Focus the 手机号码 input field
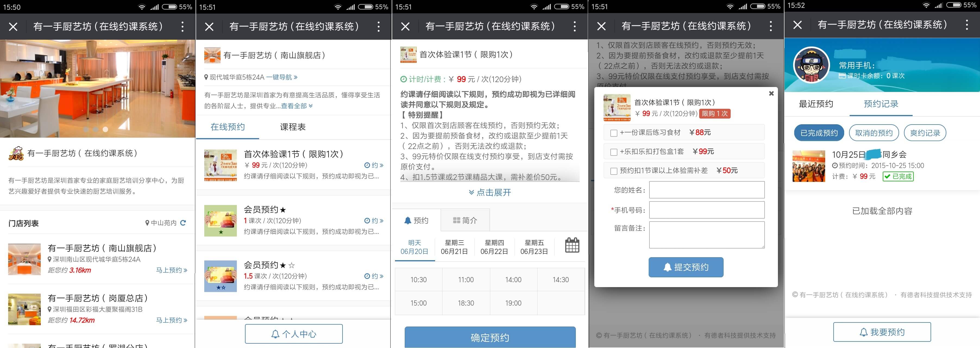Image resolution: width=980 pixels, height=348 pixels. coord(707,210)
